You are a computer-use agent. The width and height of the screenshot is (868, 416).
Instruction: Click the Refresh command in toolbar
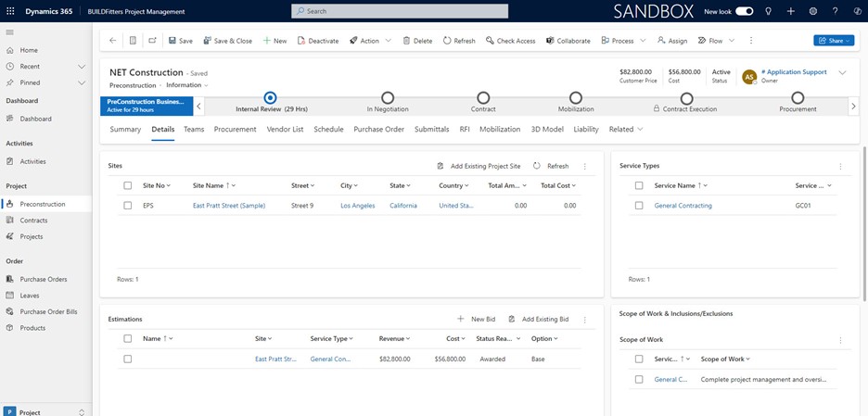(459, 41)
